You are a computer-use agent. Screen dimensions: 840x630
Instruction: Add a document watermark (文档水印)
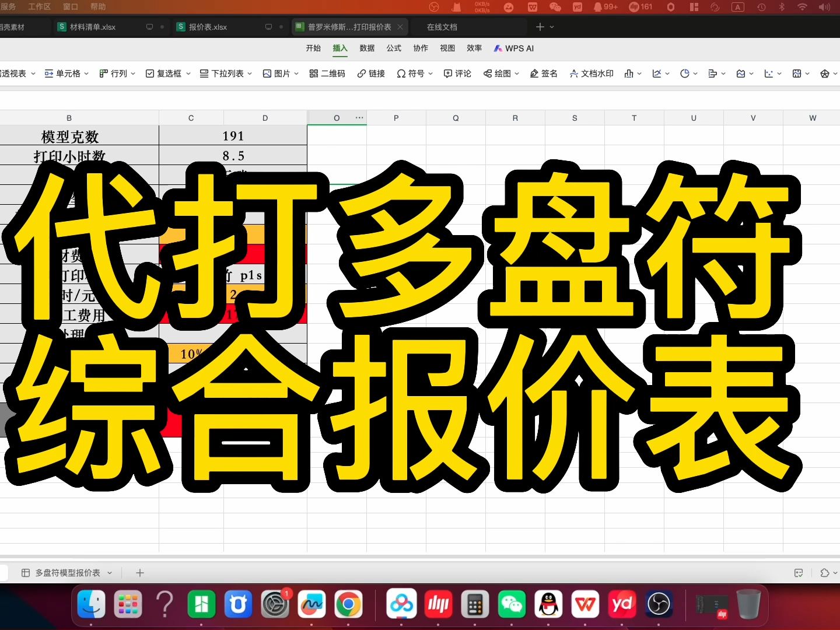click(591, 73)
